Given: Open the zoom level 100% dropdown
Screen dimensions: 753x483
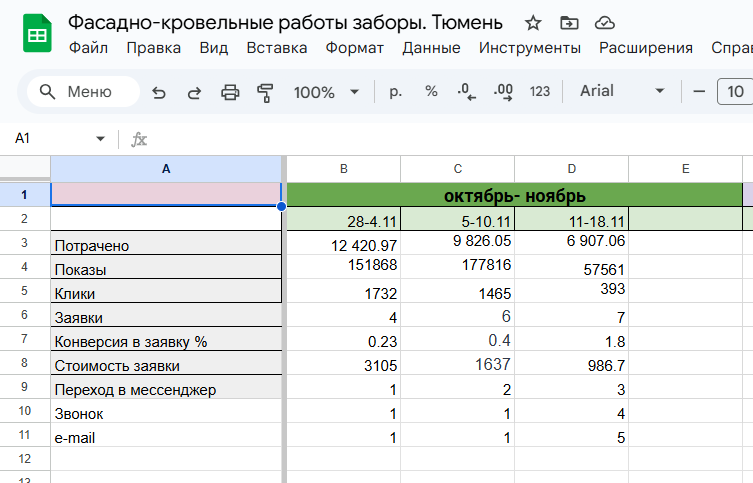Looking at the screenshot, I should [x=326, y=92].
